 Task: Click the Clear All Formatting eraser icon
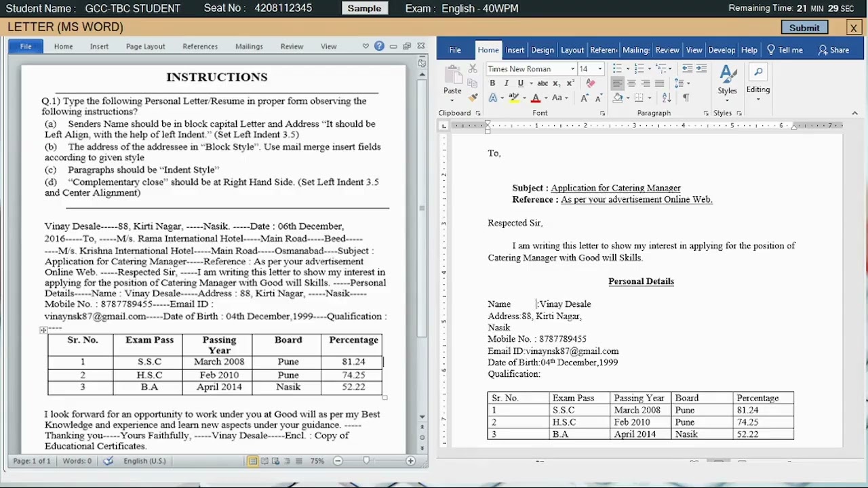coord(591,83)
